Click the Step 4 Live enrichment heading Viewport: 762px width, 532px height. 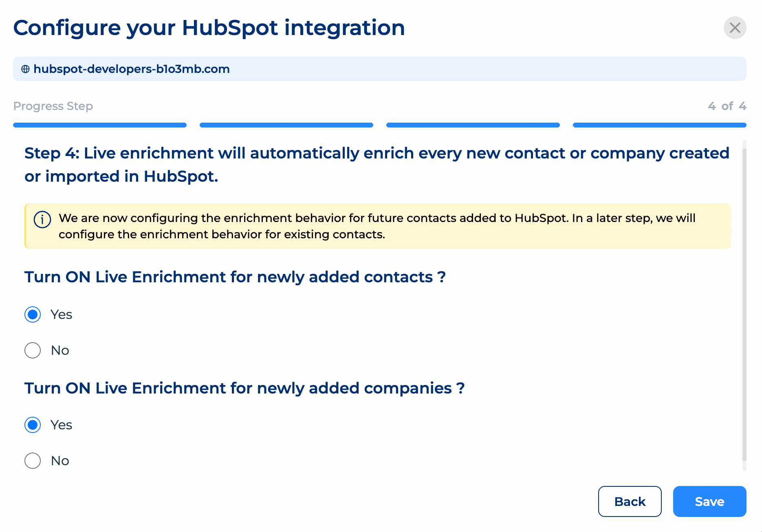coord(377,165)
